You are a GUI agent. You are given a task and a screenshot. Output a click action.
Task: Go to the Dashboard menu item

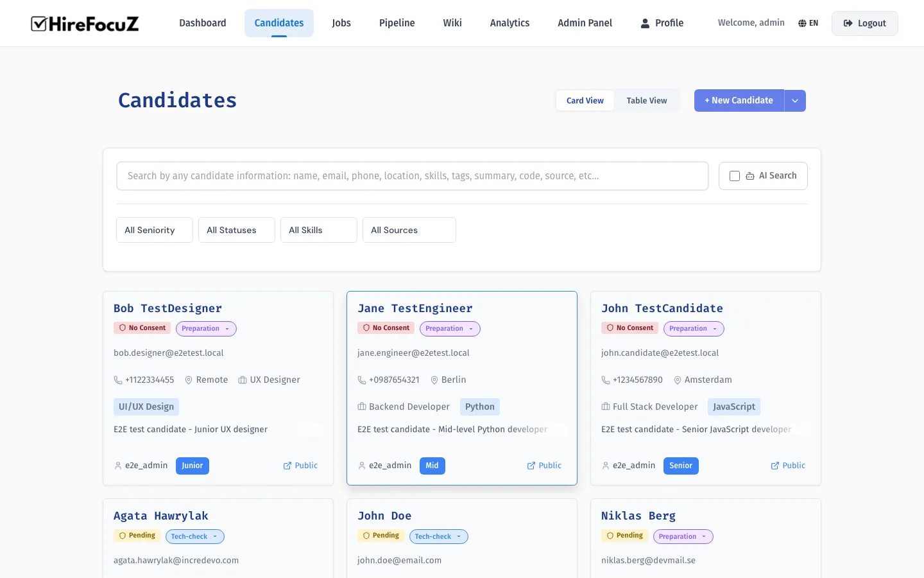(202, 22)
